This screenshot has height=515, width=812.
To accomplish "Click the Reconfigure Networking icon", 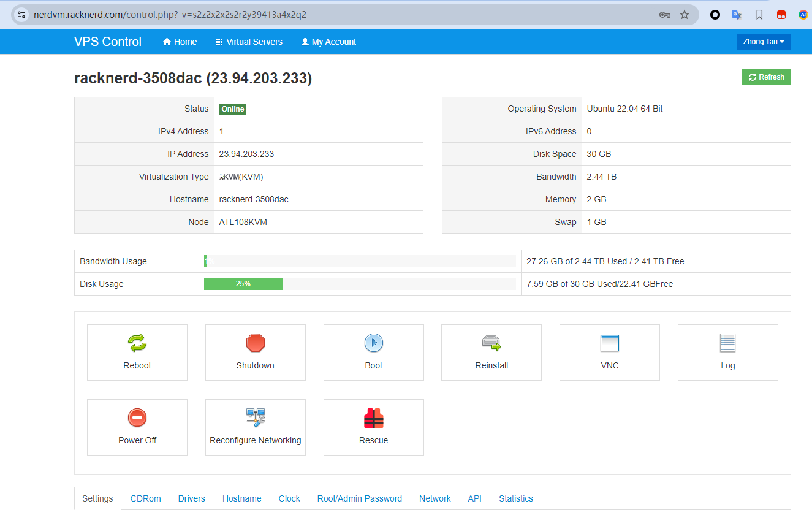I will 256,418.
